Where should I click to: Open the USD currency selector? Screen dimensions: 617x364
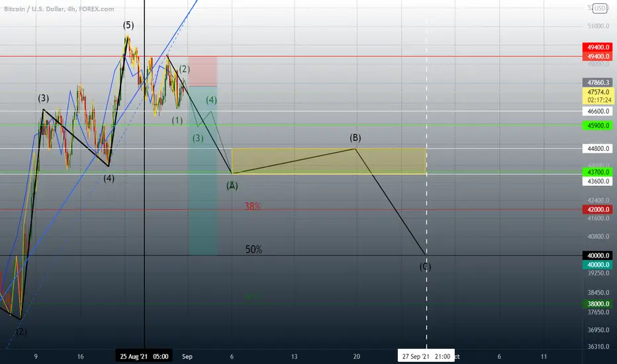600,8
